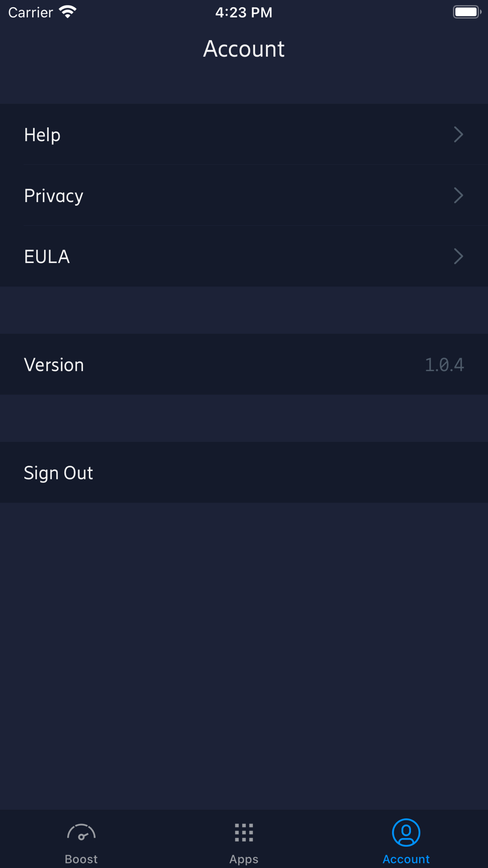This screenshot has height=868, width=488.
Task: Tap the version number 1.0.4
Action: (444, 365)
